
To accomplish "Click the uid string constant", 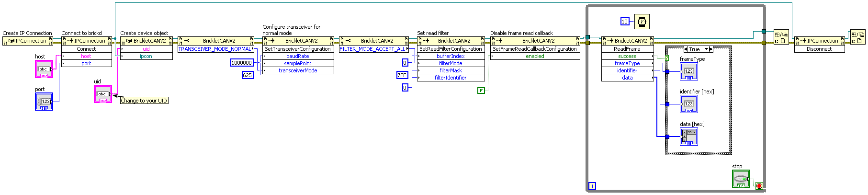I will pos(102,94).
